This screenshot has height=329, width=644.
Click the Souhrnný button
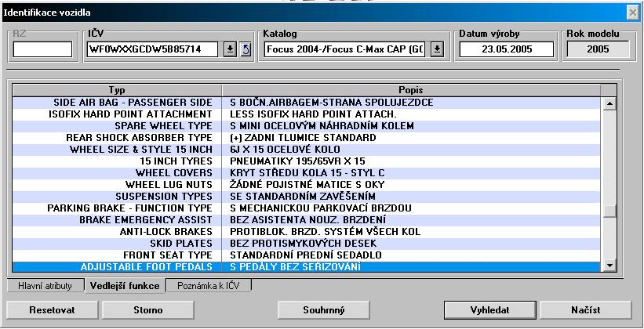tap(324, 309)
